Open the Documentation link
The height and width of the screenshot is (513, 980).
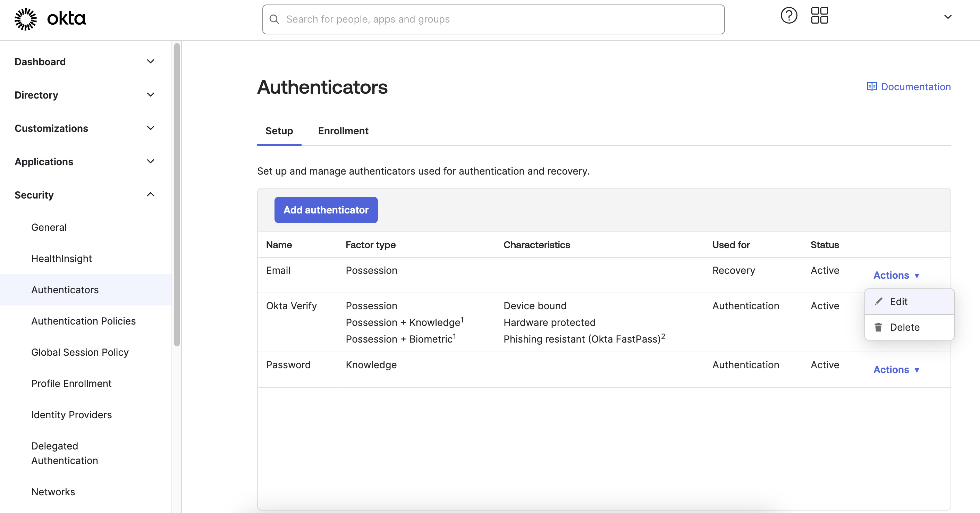pos(909,86)
